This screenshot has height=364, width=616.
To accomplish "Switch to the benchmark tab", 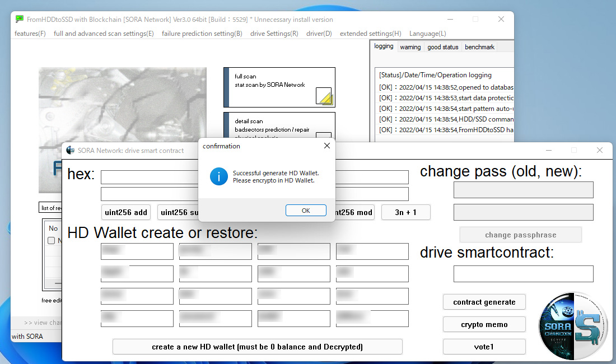I will pyautogui.click(x=480, y=47).
